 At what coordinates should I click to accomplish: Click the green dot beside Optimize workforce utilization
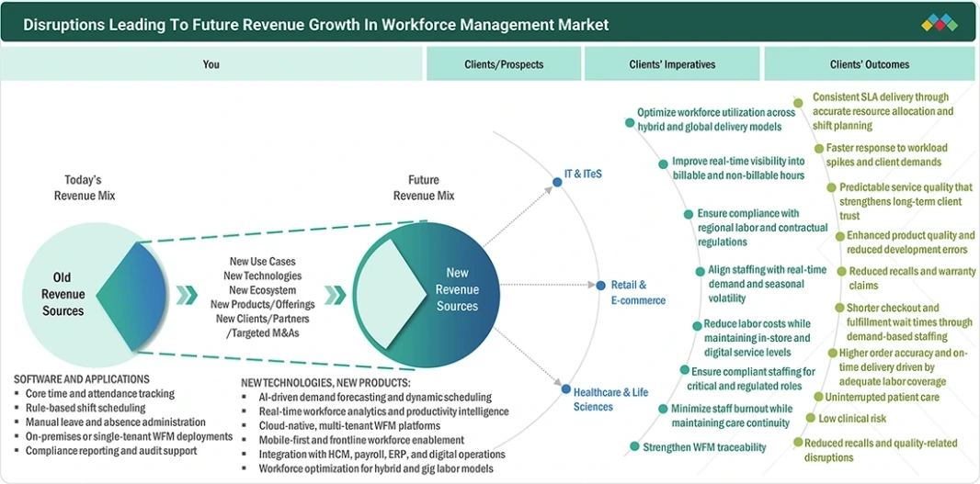coord(630,122)
